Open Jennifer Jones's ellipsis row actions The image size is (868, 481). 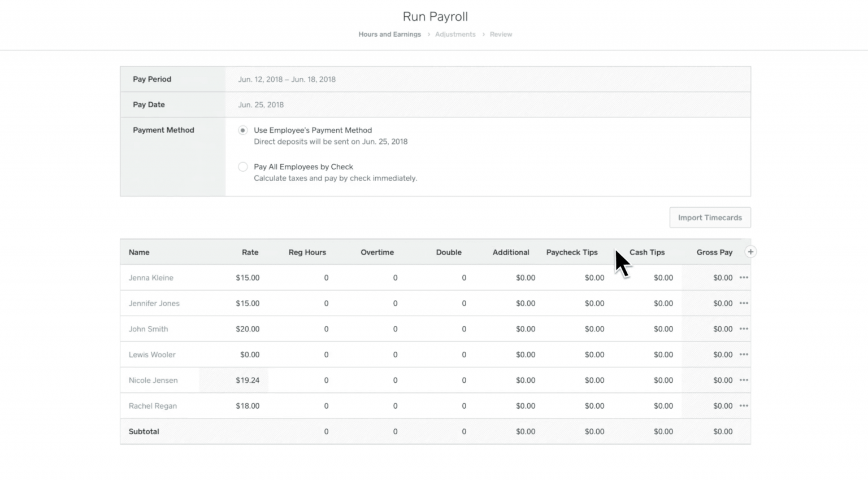[744, 303]
